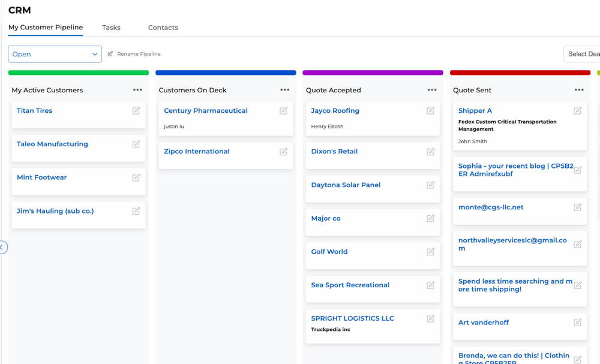Open the Contacts tab
This screenshot has height=364, width=600.
[x=162, y=28]
